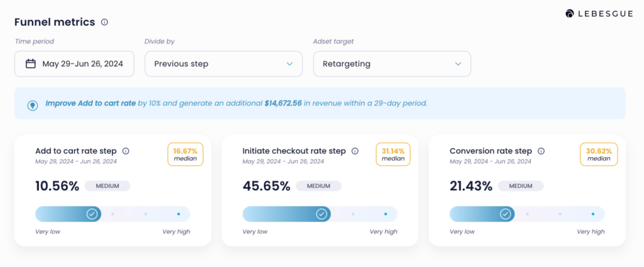Click the 45.65% value
This screenshot has height=267, width=644.
(267, 186)
